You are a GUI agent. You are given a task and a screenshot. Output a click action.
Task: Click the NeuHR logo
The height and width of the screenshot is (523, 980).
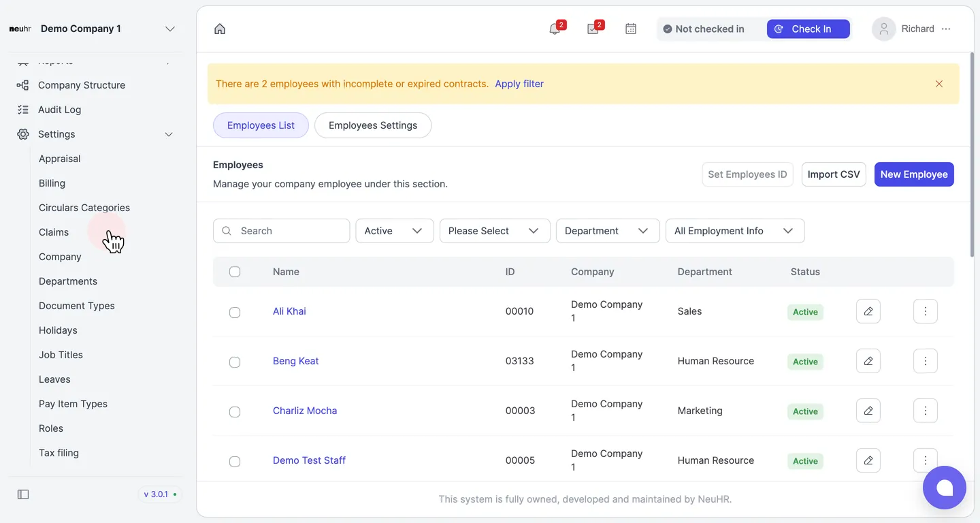[x=20, y=29]
